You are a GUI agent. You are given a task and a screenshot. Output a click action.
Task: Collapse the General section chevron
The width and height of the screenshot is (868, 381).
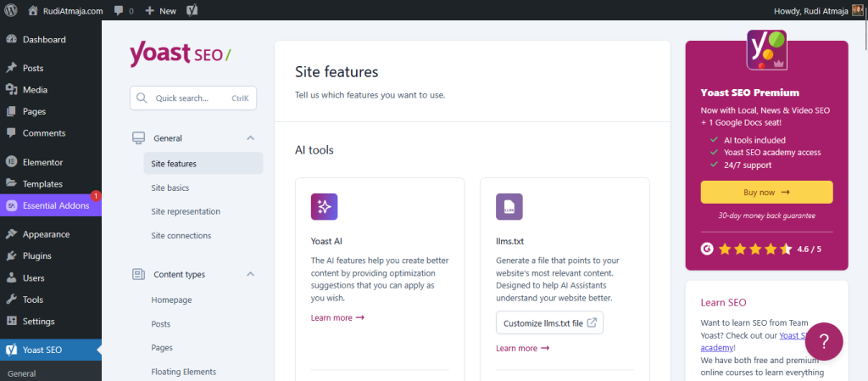pyautogui.click(x=250, y=138)
